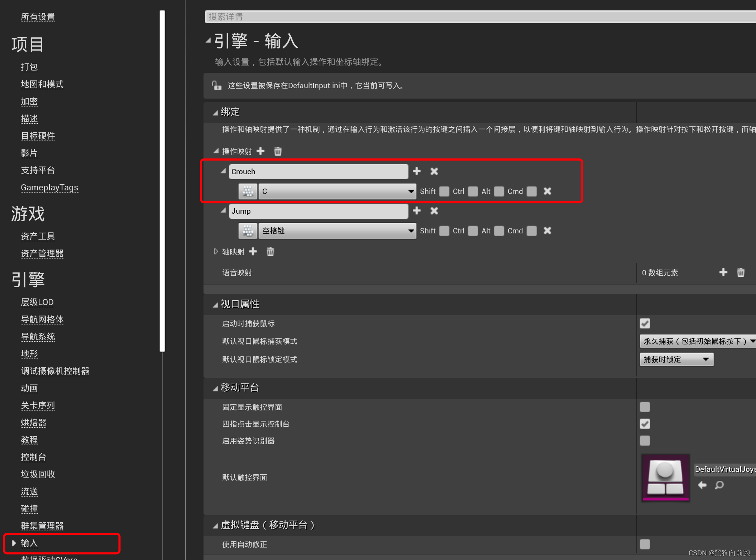Screen dimensions: 756x560
Task: Click the lock icon next to DefaultInput.ini notice
Action: 217,86
